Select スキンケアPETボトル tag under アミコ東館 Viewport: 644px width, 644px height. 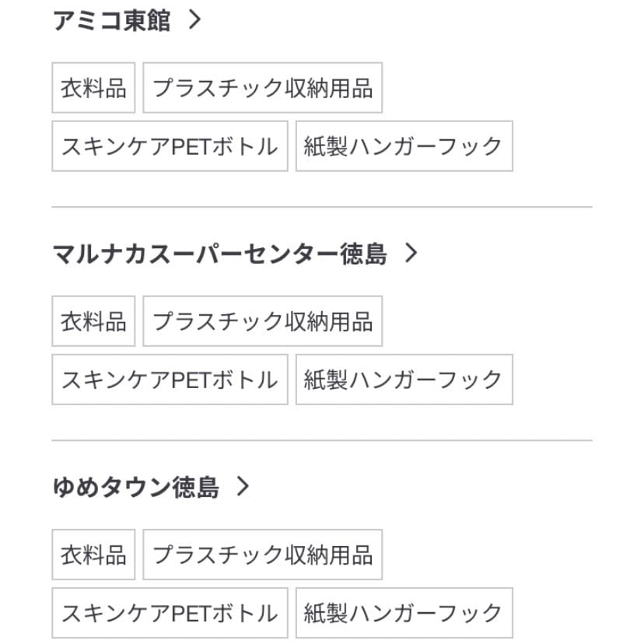point(170,146)
